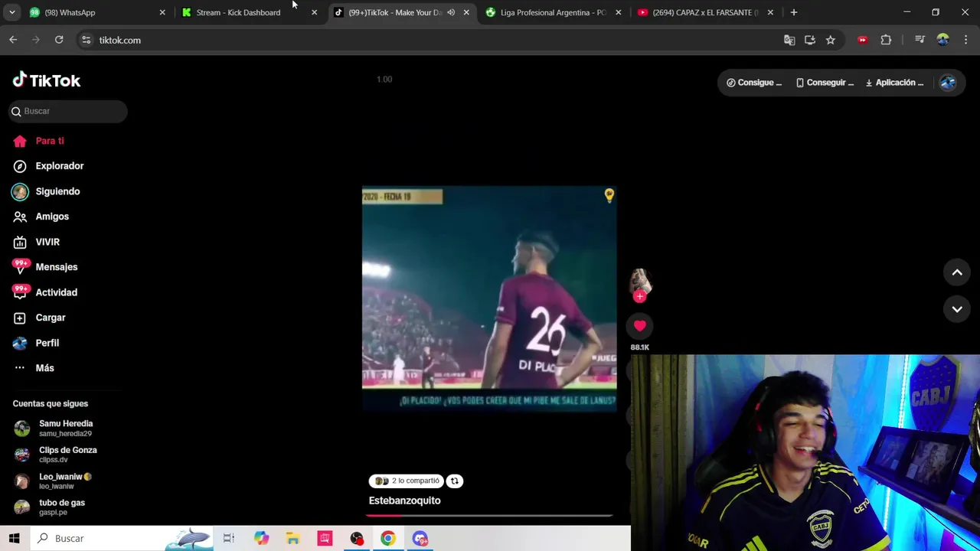Expand the Más options menu
This screenshot has height=551, width=980.
(x=34, y=368)
